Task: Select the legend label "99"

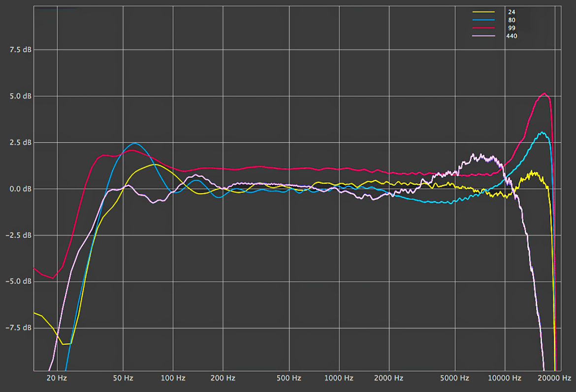Action: tap(512, 28)
